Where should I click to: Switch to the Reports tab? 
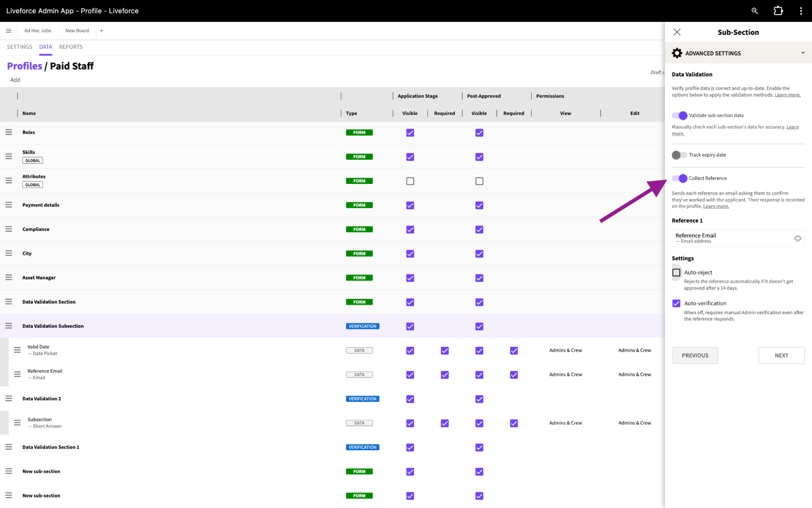[x=71, y=47]
